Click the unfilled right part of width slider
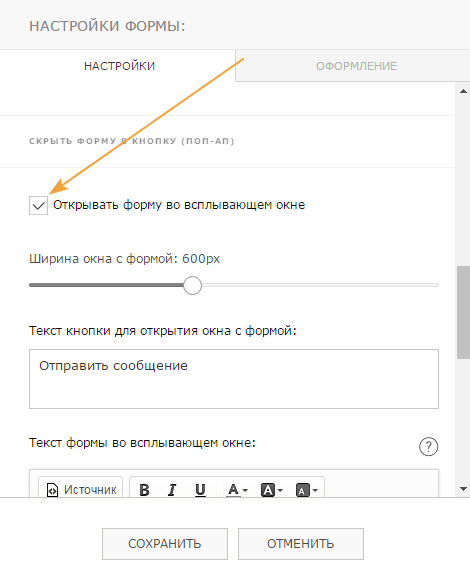470x588 pixels. (x=320, y=285)
